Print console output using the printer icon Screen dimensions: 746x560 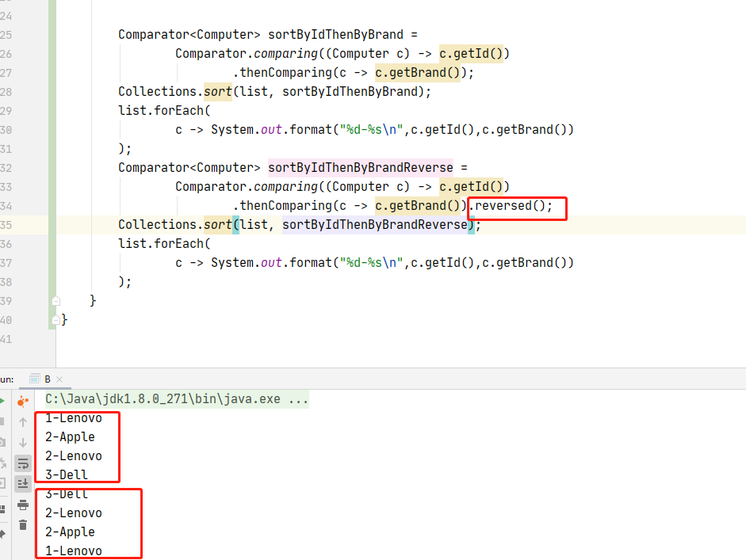(23, 505)
